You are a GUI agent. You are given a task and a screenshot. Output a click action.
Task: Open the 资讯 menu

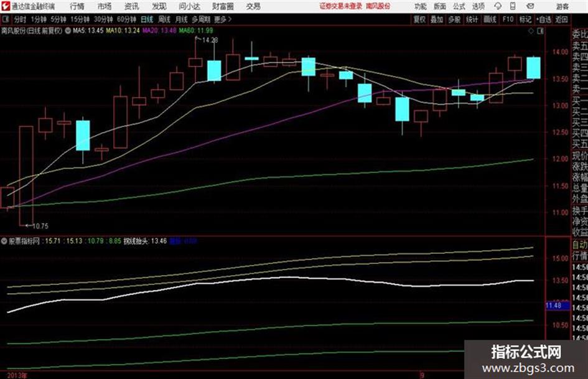[x=132, y=6]
